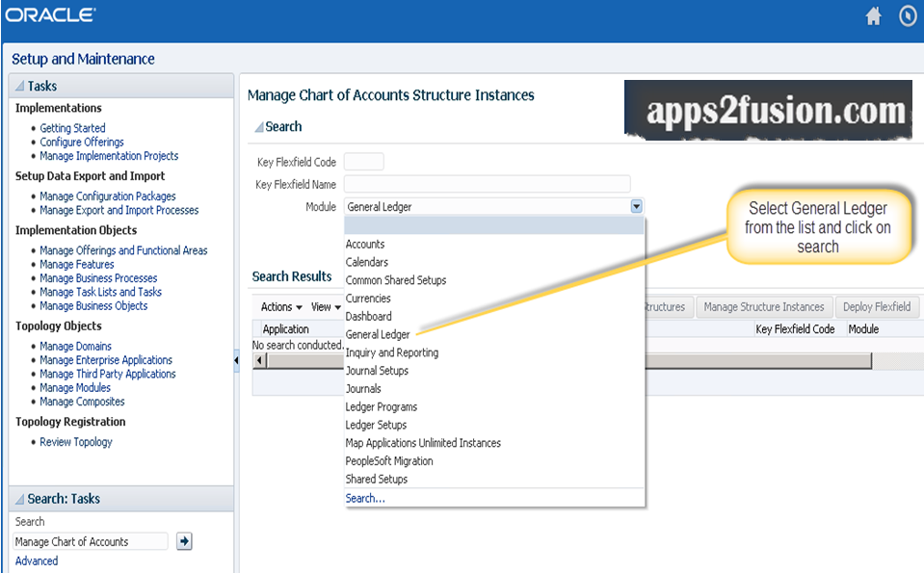Screen dimensions: 924x573
Task: Open the circular clock icon in header
Action: [908, 16]
